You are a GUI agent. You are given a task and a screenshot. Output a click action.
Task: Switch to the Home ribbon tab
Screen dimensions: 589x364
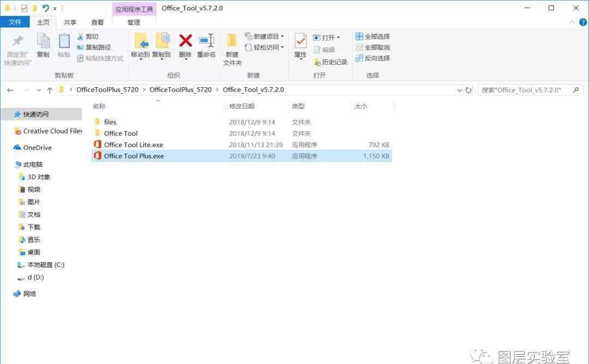[43, 22]
